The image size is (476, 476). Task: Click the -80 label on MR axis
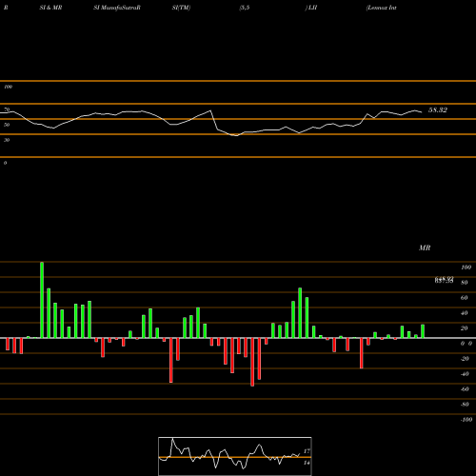point(465,405)
